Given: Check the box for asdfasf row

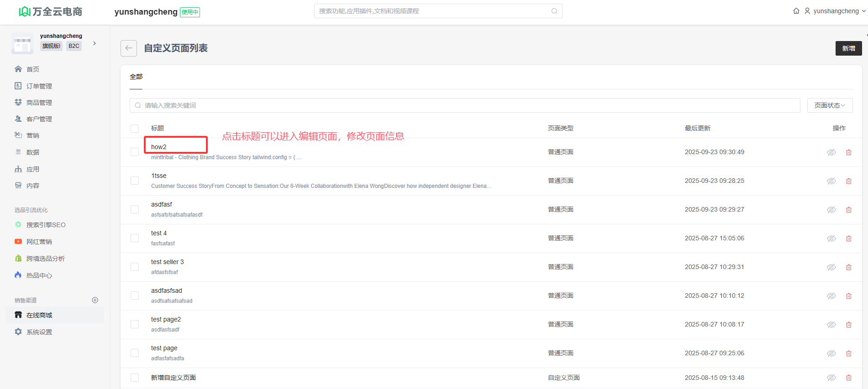Looking at the screenshot, I should (x=135, y=209).
